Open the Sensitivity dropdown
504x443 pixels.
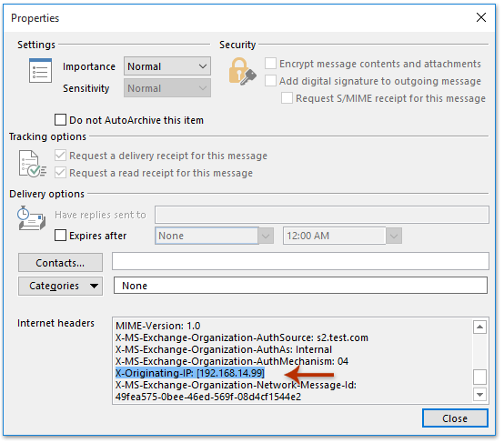(167, 88)
